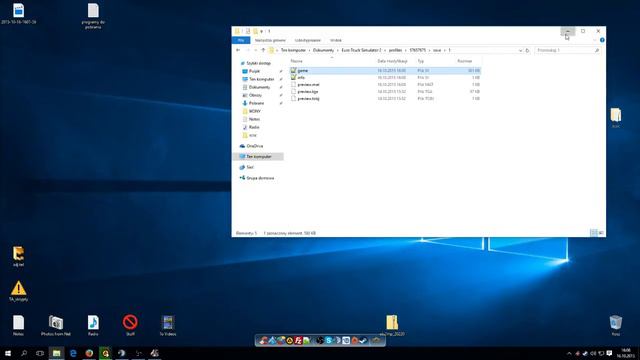Click the game file icon
The image size is (640, 360).
click(x=293, y=71)
